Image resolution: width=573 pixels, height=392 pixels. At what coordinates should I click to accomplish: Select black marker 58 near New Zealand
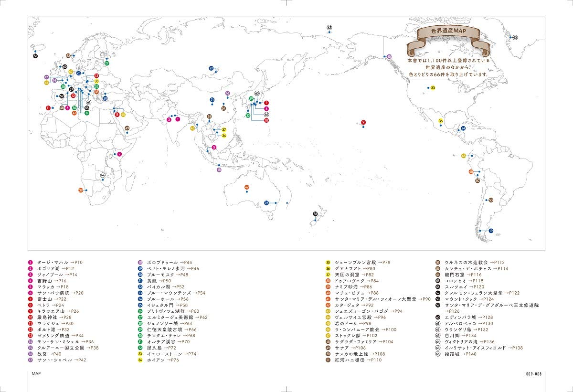(315, 214)
